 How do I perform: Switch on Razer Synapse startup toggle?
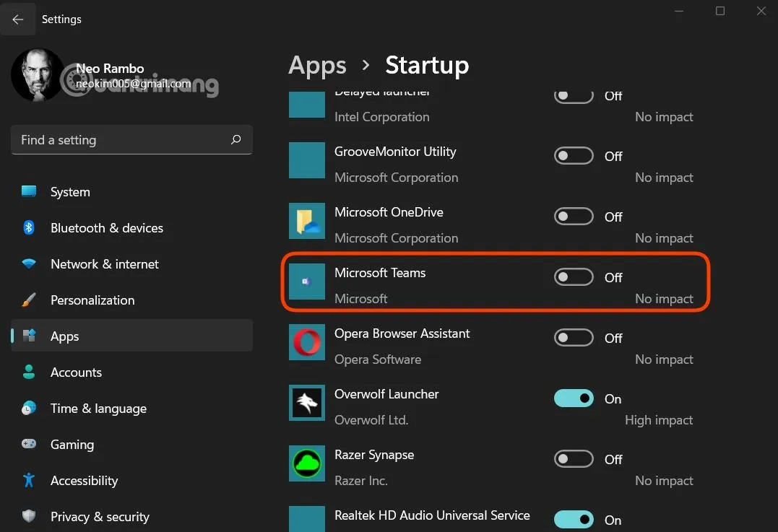tap(574, 458)
